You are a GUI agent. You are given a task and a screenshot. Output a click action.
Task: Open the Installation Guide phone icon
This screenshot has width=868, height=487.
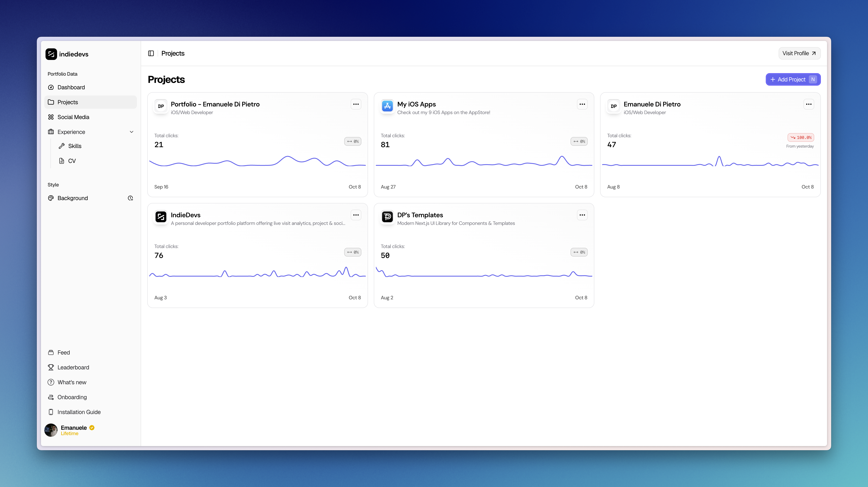pyautogui.click(x=51, y=412)
